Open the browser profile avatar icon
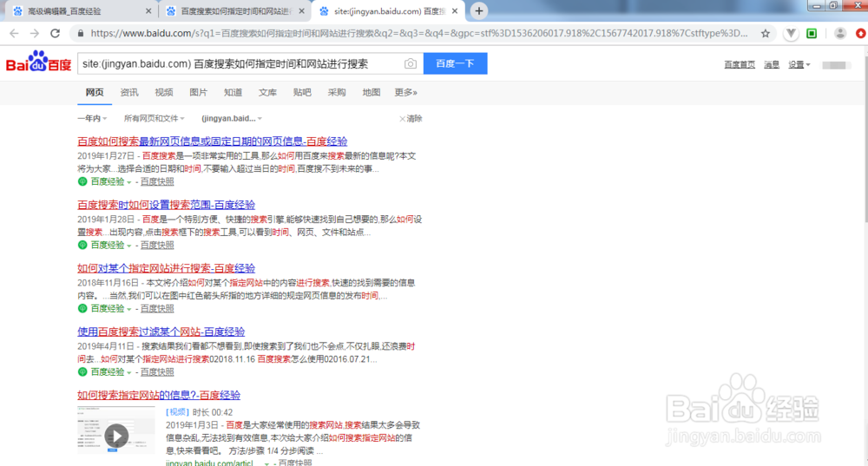The width and height of the screenshot is (868, 466). [839, 34]
